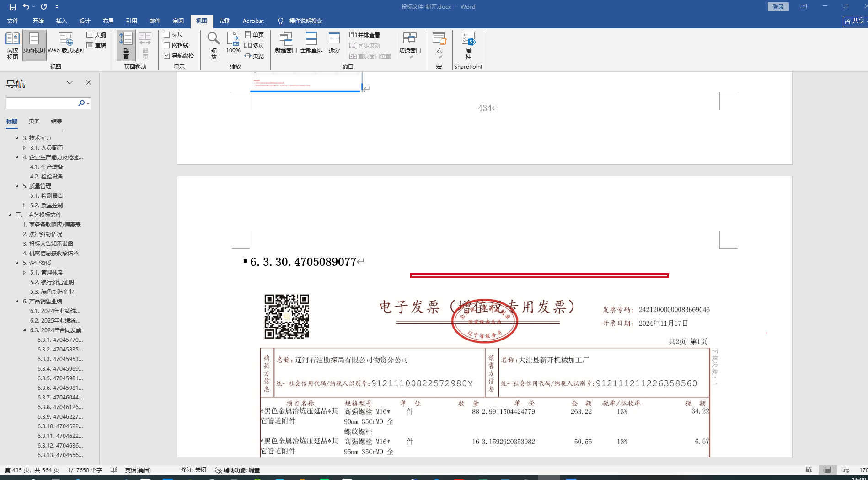
Task: Click the Share button (共享)
Action: [855, 21]
